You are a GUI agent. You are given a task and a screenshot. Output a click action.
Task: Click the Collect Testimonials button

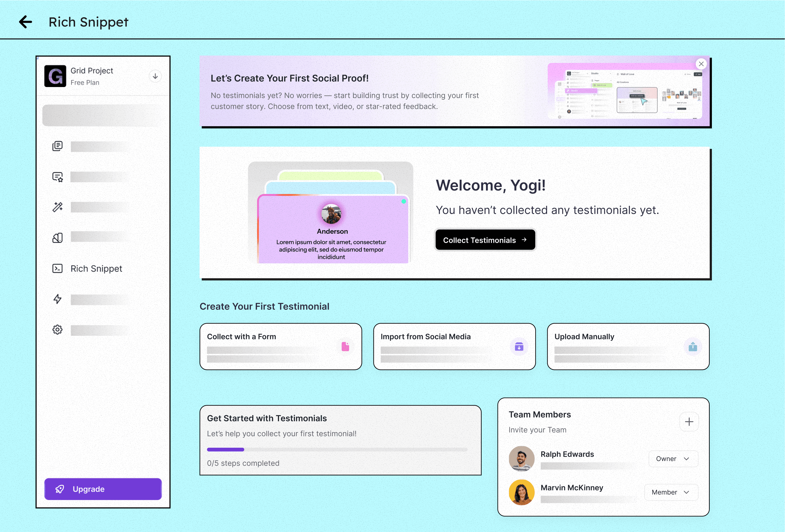click(485, 240)
